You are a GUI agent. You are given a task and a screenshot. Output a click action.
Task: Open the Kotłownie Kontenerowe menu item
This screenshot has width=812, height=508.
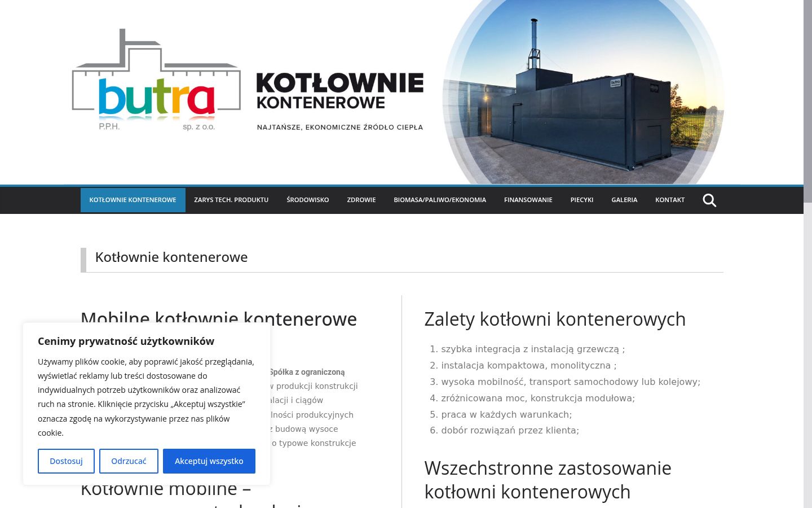pyautogui.click(x=133, y=200)
